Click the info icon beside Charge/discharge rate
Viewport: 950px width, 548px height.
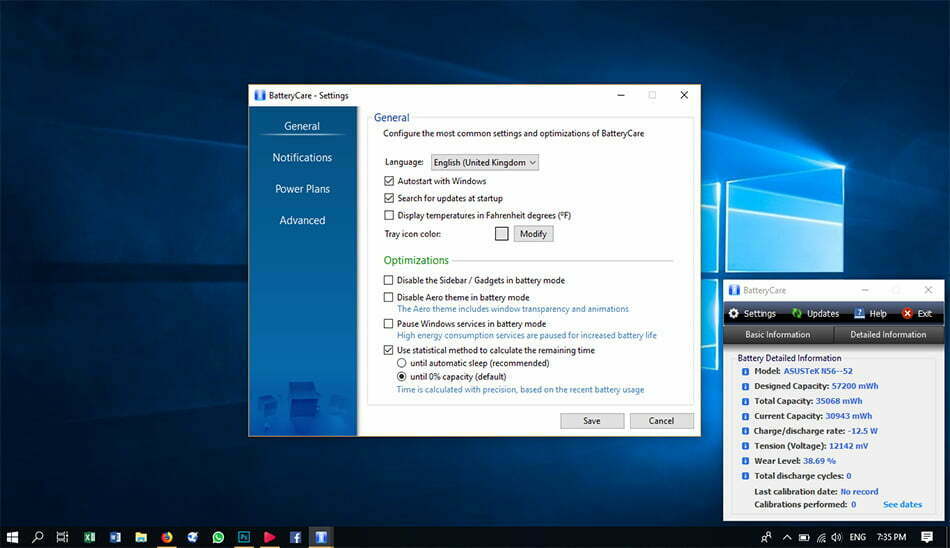[745, 431]
